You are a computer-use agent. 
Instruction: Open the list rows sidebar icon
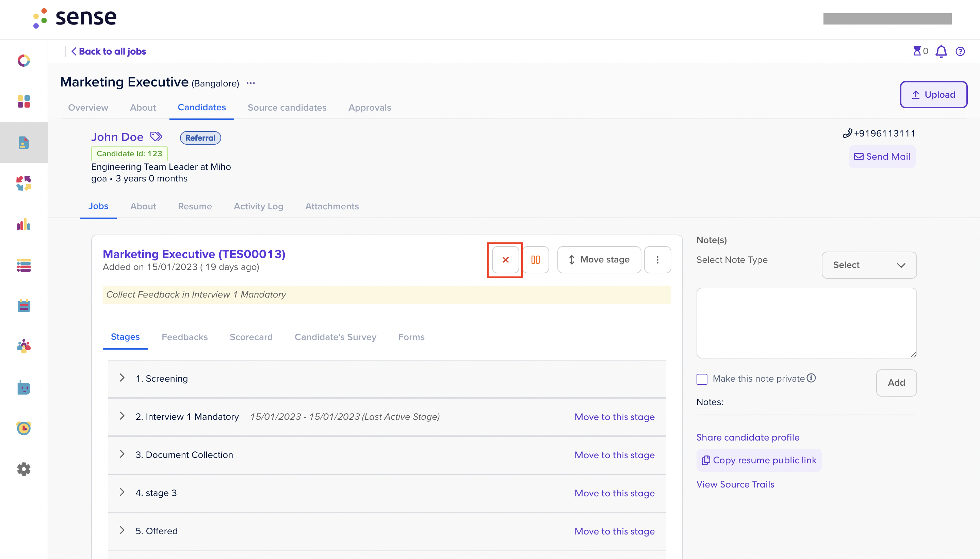pos(24,265)
